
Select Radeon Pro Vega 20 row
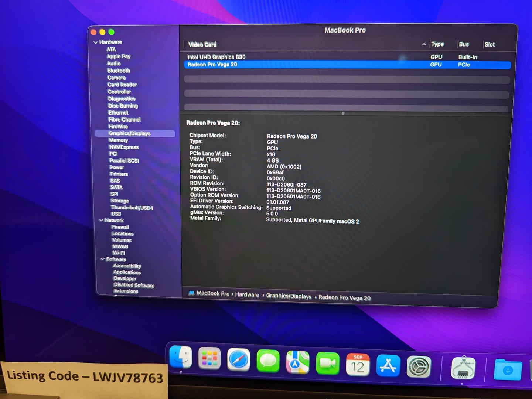347,65
